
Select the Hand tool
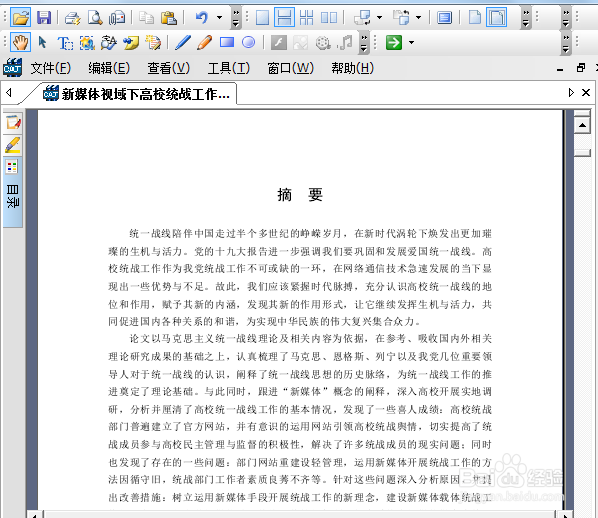click(x=21, y=42)
